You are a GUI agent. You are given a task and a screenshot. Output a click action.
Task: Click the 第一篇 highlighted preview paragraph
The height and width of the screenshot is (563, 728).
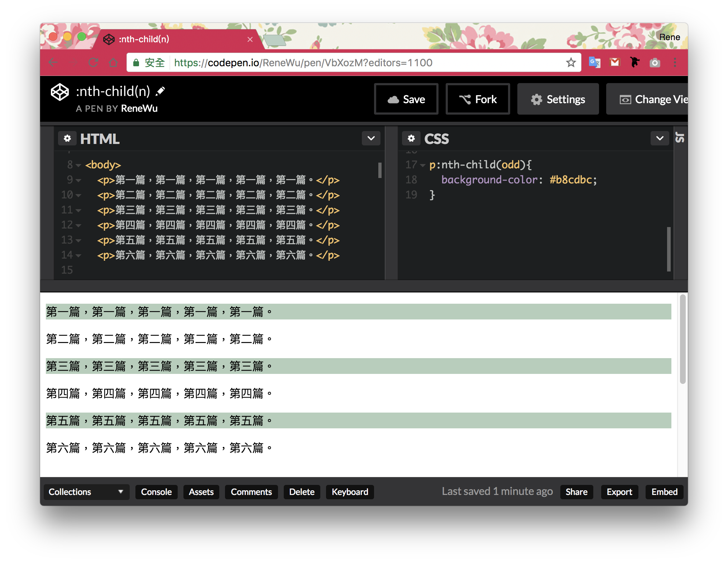358,312
